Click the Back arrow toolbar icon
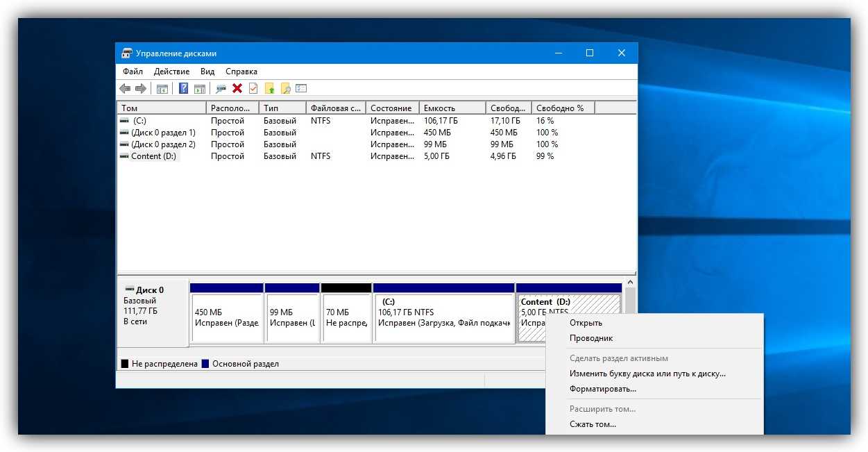The height and width of the screenshot is (452, 868). pos(125,88)
